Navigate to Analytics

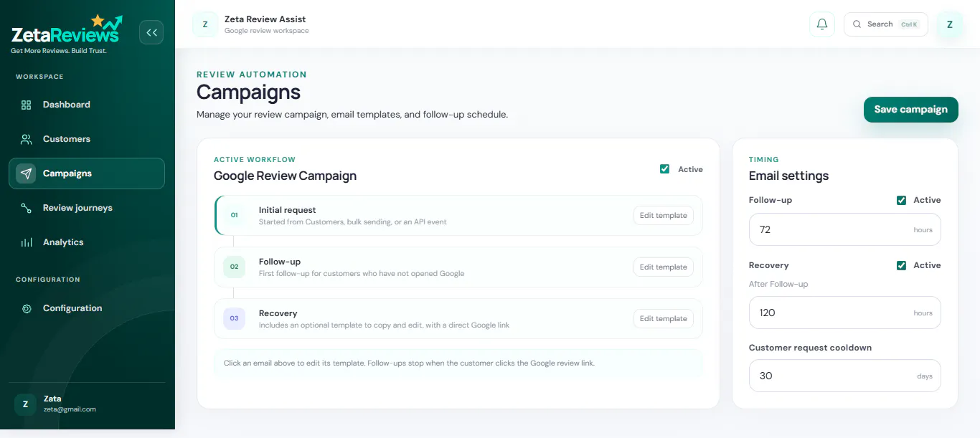tap(87, 242)
